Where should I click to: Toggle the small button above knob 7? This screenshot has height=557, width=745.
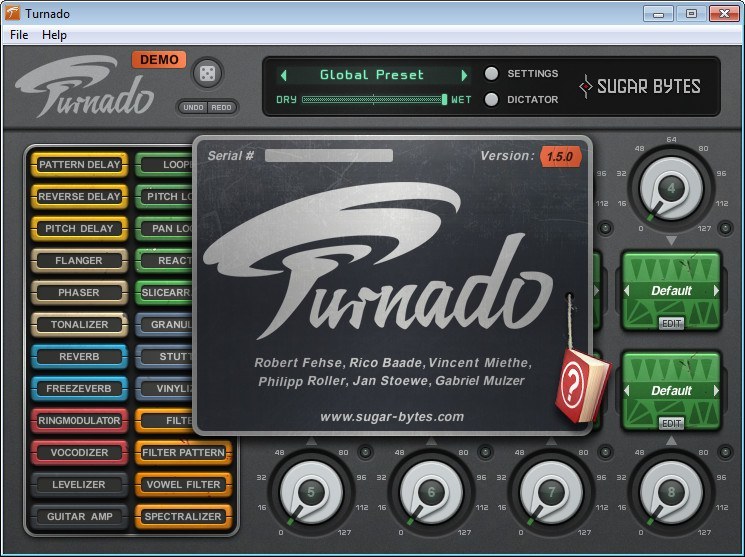(x=605, y=451)
